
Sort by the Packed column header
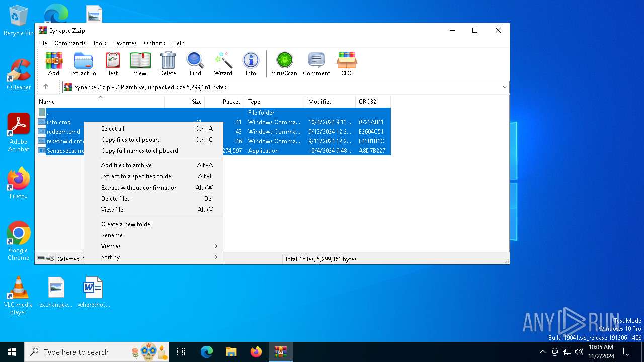click(224, 102)
